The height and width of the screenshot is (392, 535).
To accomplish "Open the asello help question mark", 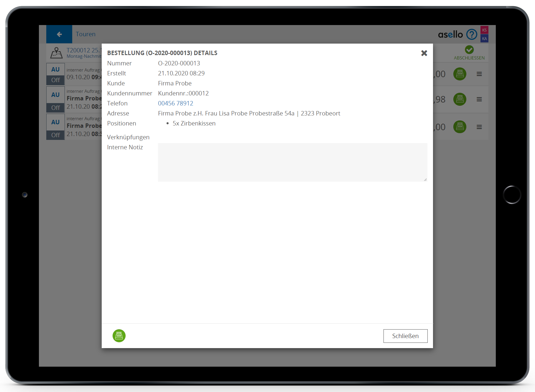I will click(472, 34).
